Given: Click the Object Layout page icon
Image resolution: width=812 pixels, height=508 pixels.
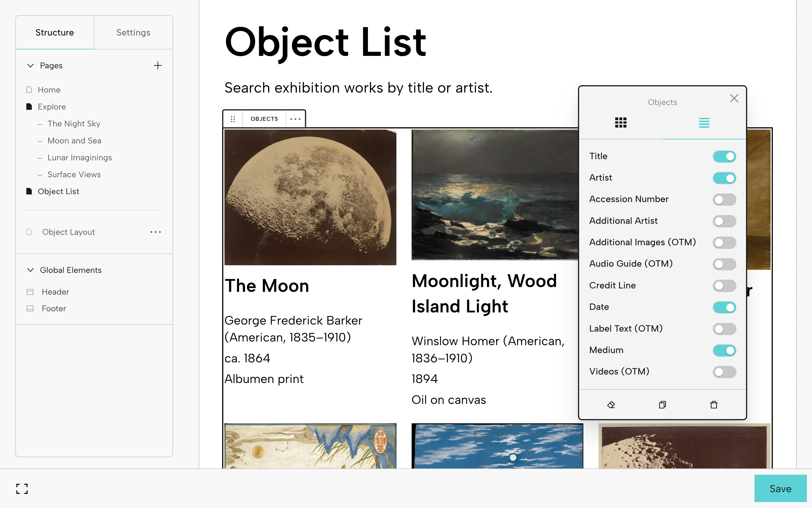Looking at the screenshot, I should (x=29, y=232).
